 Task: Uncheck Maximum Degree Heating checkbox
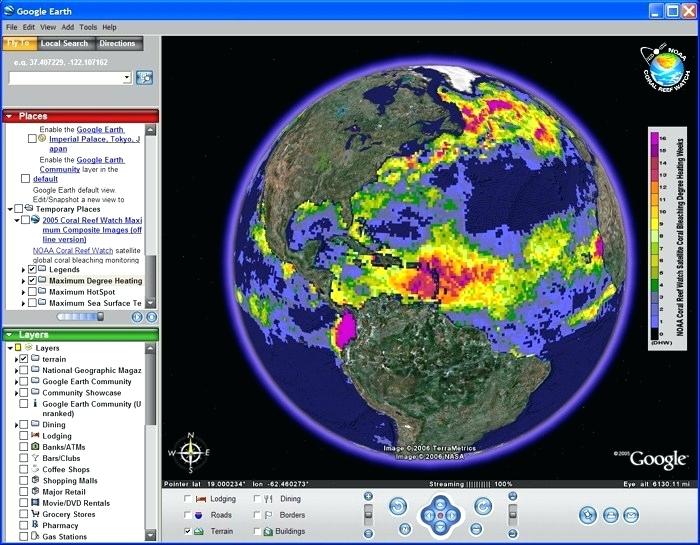[32, 280]
